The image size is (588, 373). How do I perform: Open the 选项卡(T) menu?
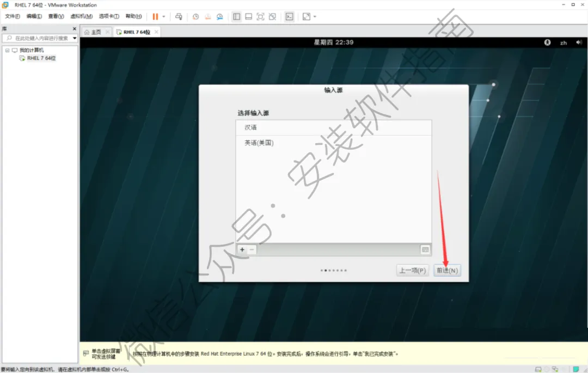(109, 16)
